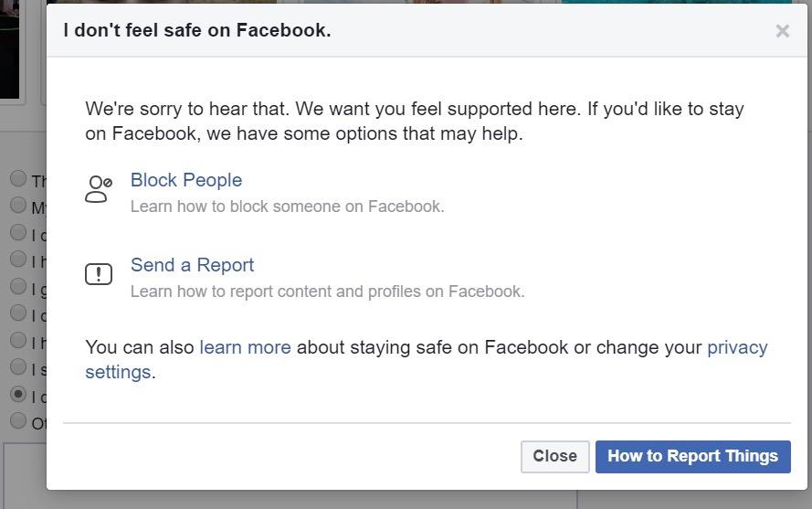Select the last radio button starting with "Ot"
Viewport: 812px width, 509px height.
click(x=18, y=420)
